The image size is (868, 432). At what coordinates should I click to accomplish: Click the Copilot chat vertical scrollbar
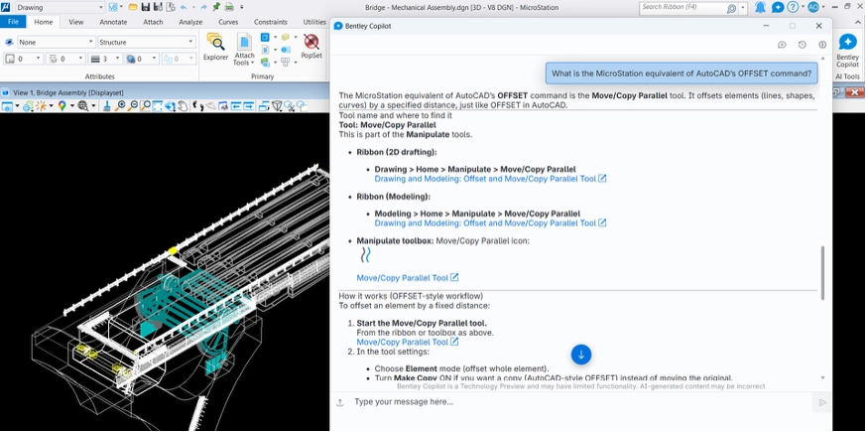click(822, 272)
